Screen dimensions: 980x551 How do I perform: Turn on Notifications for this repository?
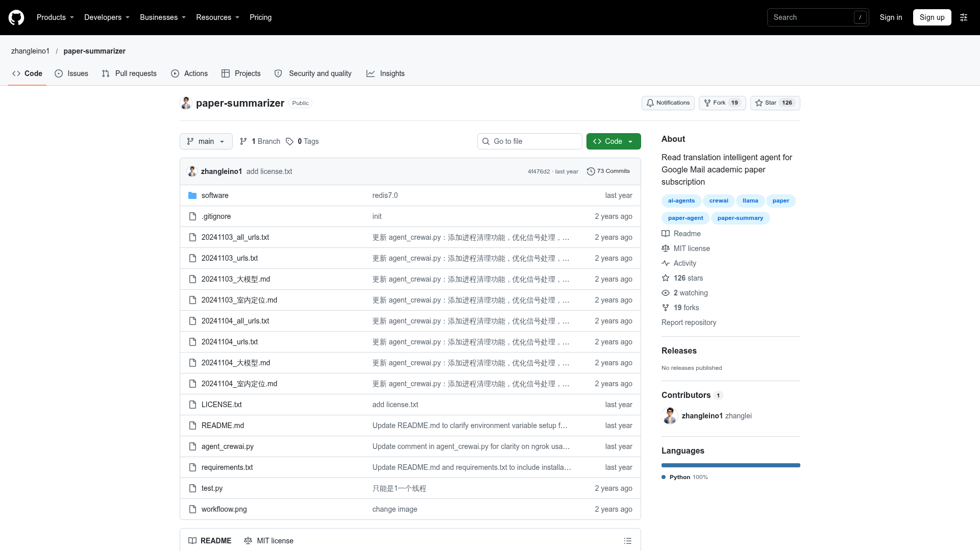click(668, 103)
